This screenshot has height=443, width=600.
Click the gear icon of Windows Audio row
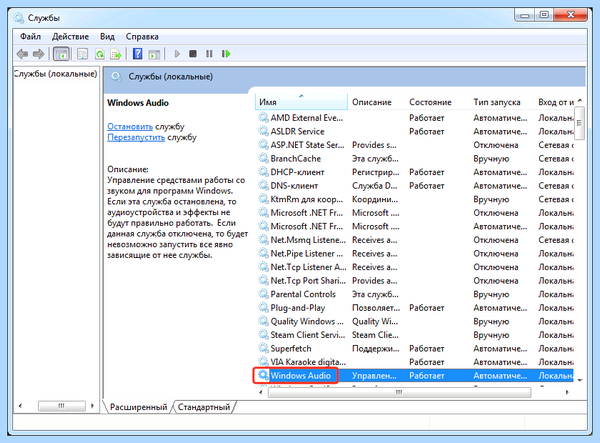point(263,375)
